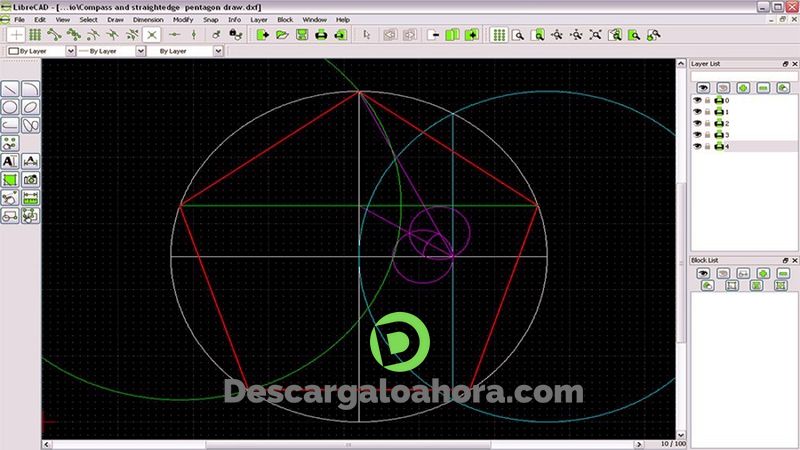
Task: Open the circle tools in left toolbar
Action: coord(10,107)
